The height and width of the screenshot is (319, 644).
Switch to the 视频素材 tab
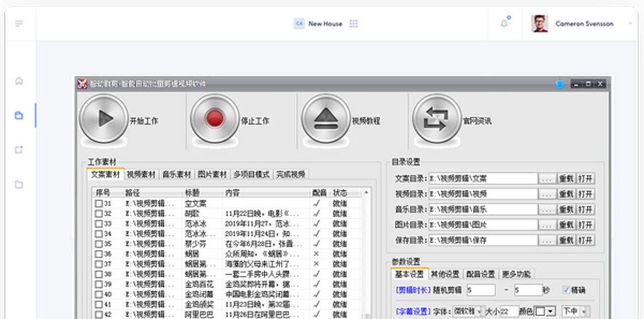pyautogui.click(x=141, y=175)
